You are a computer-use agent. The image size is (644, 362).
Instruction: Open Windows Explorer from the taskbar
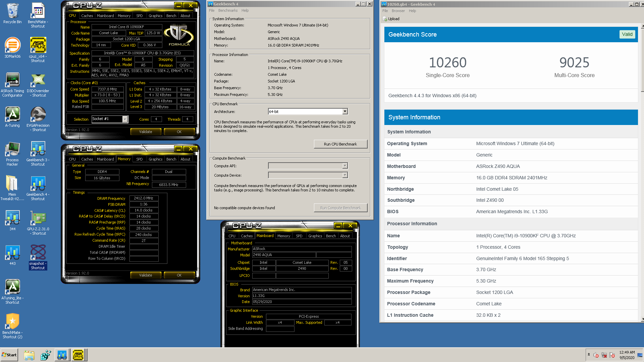(29, 355)
